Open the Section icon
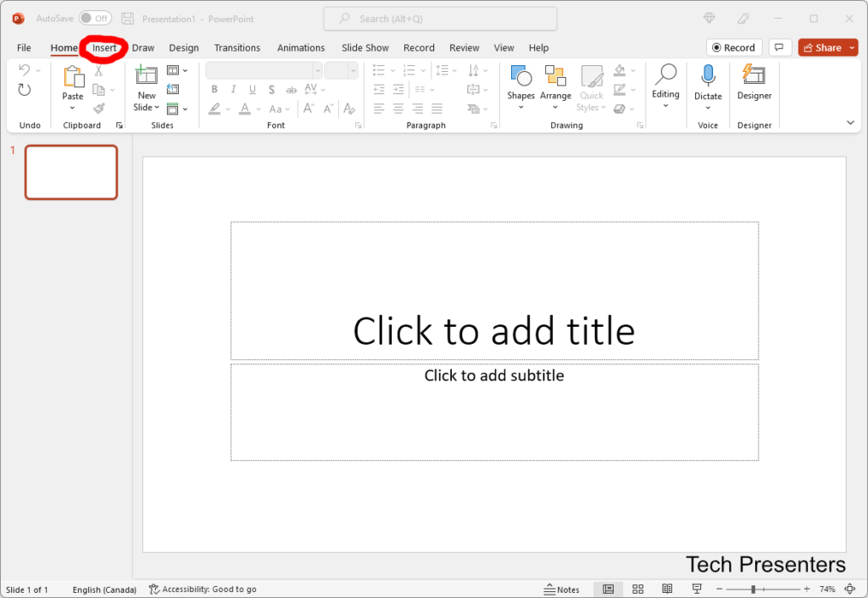Viewport: 868px width, 598px height. [x=173, y=109]
